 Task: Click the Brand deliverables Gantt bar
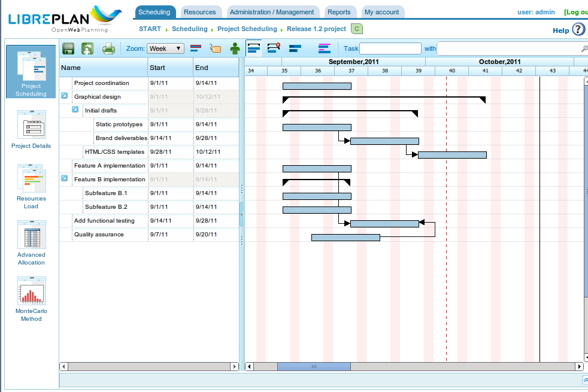(x=384, y=141)
